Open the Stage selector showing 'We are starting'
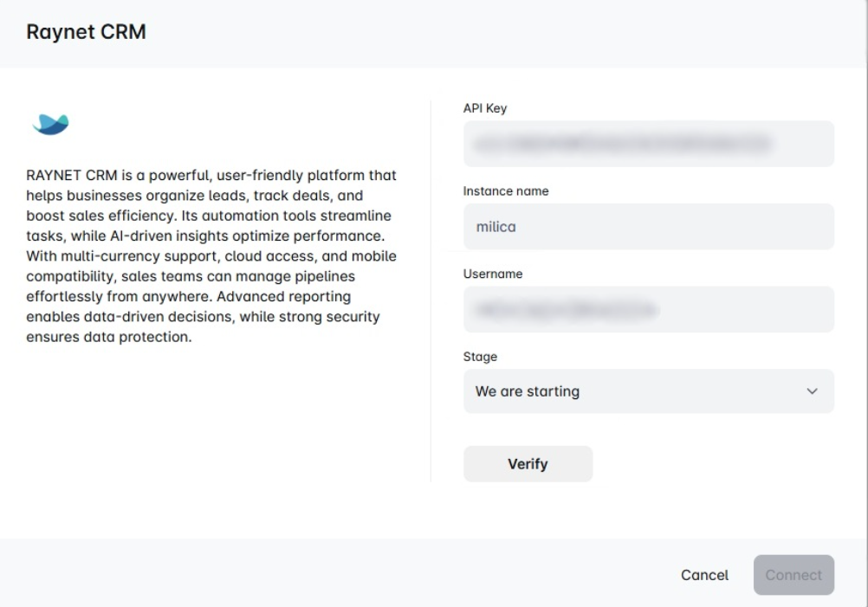 (x=648, y=391)
